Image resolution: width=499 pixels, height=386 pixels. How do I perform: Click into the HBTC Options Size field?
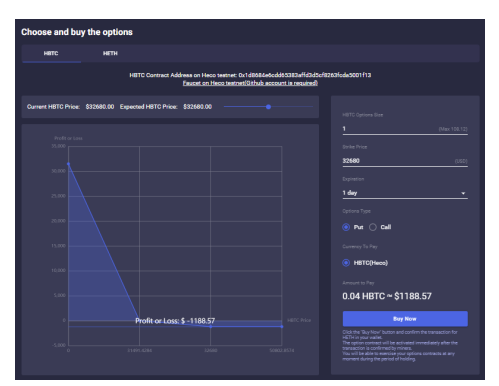click(405, 129)
